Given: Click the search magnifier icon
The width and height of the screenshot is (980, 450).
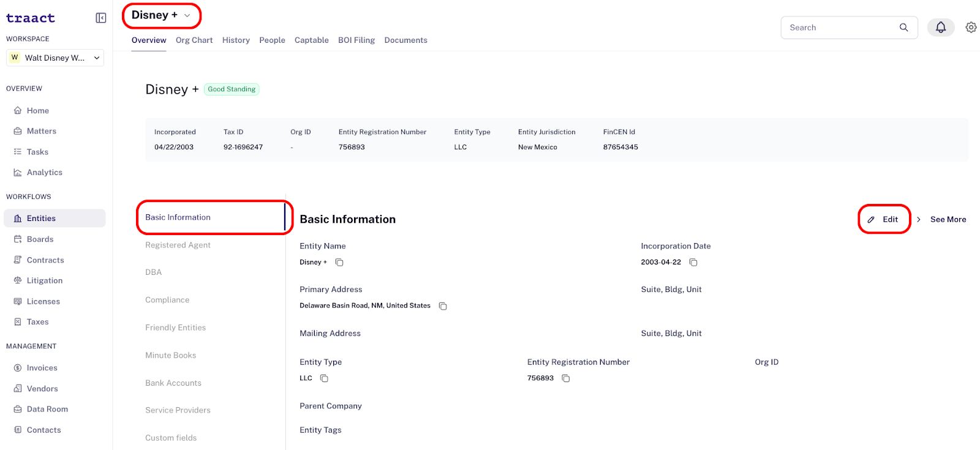Looking at the screenshot, I should pyautogui.click(x=903, y=28).
